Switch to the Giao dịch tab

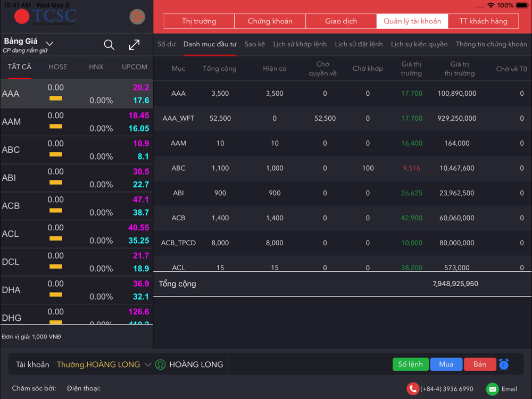point(341,21)
